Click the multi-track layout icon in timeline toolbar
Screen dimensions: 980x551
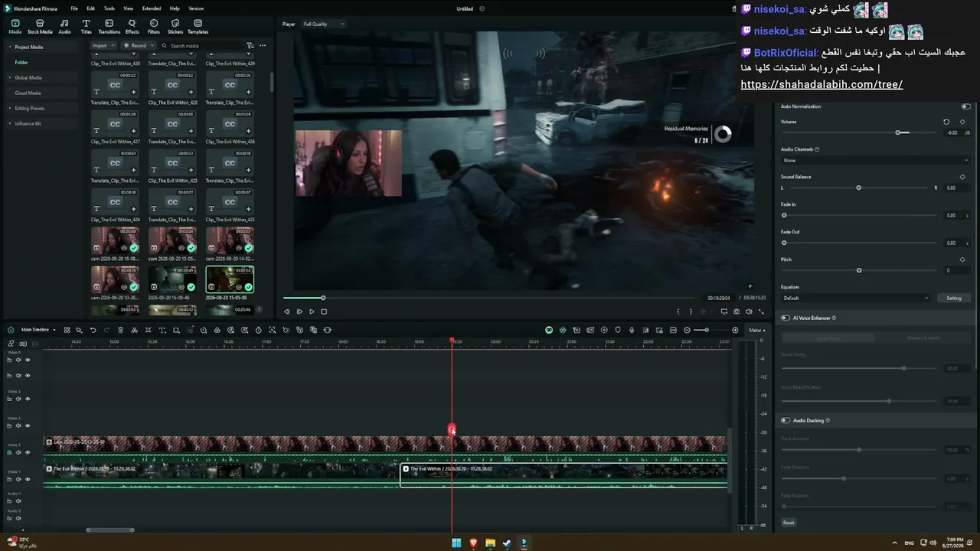pos(67,330)
